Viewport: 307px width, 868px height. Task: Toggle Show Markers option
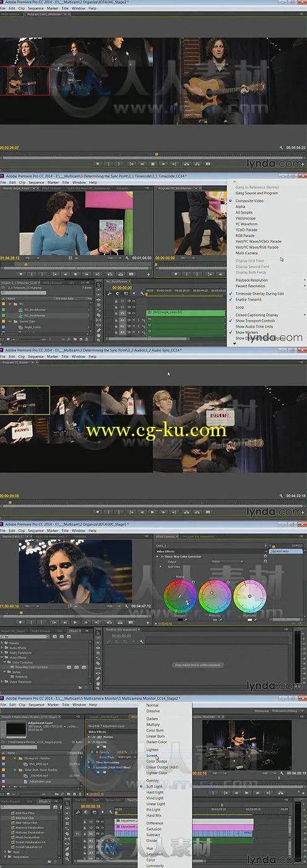click(x=246, y=332)
